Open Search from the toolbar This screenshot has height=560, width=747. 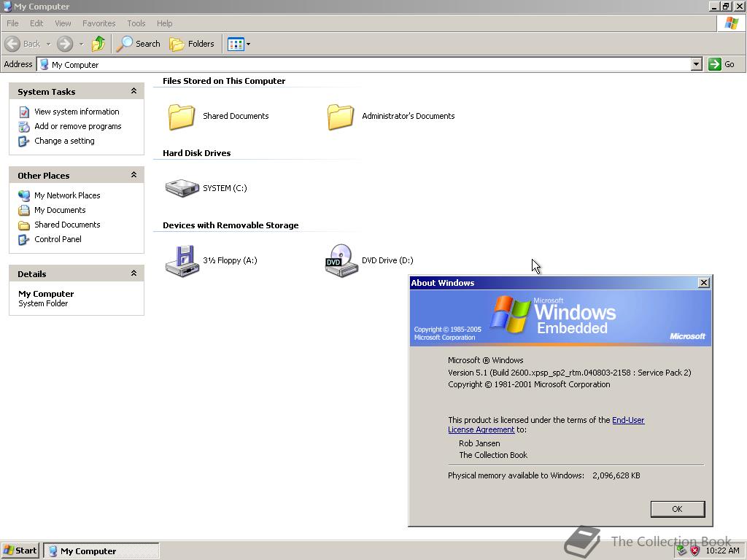139,44
